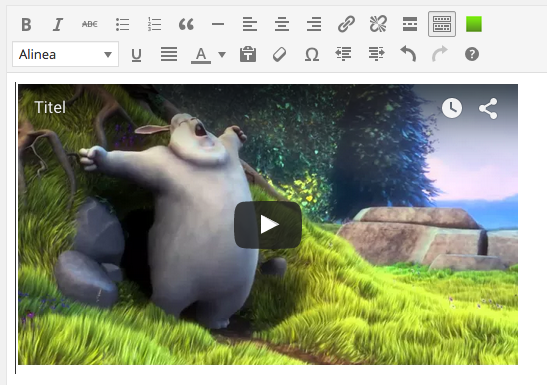Viewport: 547px width, 385px height.
Task: Open the Alinea paragraph format dropdown
Action: coord(66,54)
